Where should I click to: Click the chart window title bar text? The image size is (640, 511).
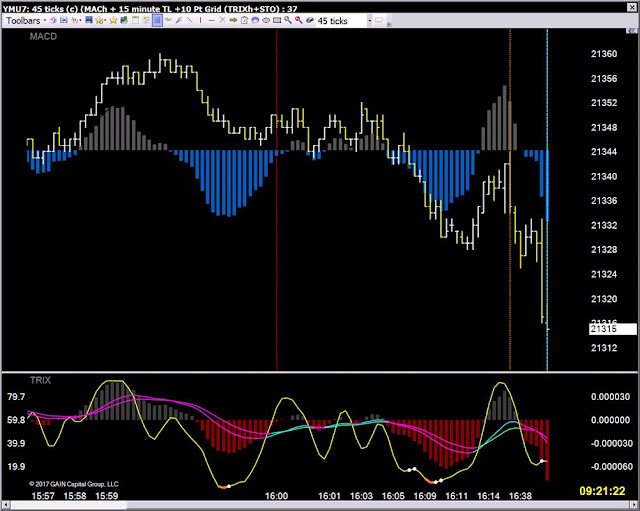(150, 8)
